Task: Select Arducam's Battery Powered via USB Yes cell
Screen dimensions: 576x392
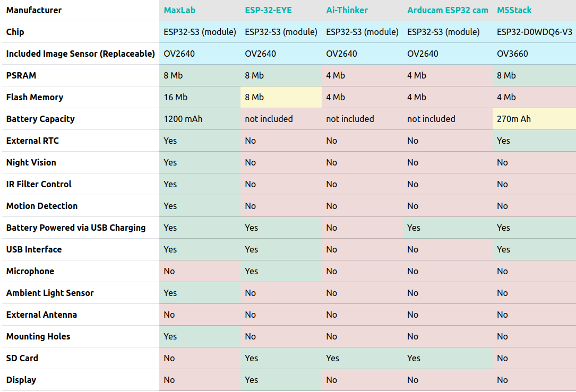Action: click(448, 228)
